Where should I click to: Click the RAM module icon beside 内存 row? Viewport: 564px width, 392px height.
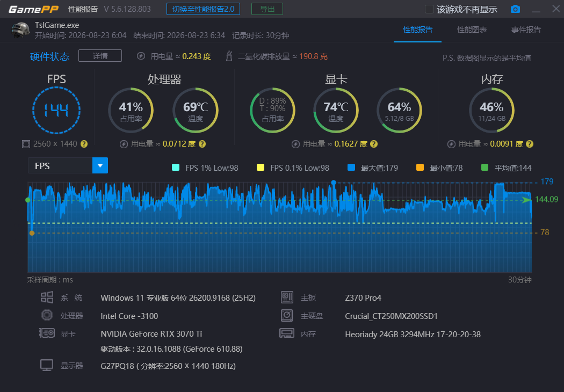pyautogui.click(x=287, y=333)
